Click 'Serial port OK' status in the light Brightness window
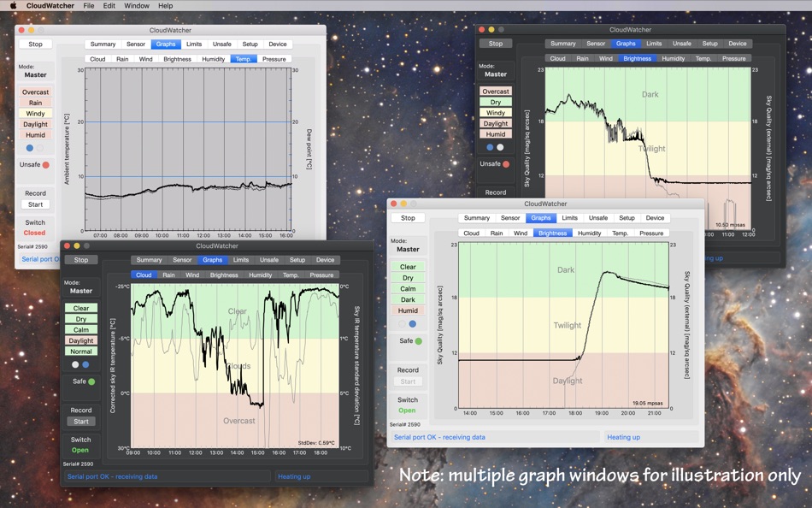Image resolution: width=812 pixels, height=508 pixels. coord(439,438)
